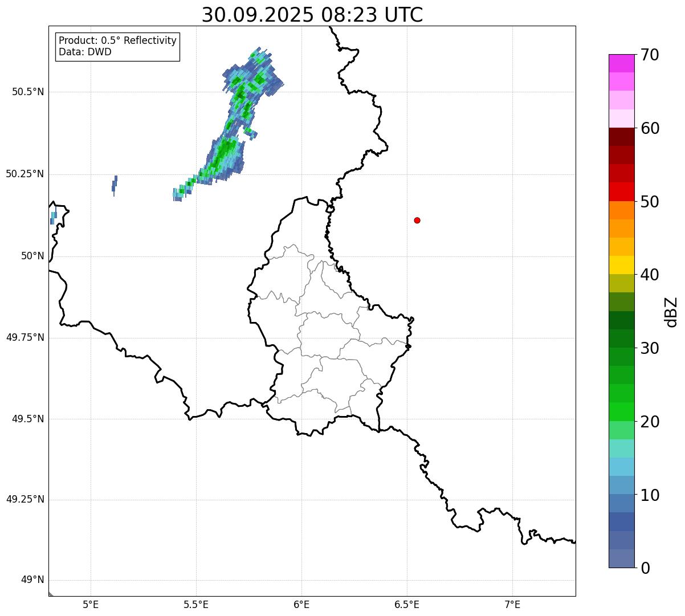The width and height of the screenshot is (685, 616).
Task: Click the latitude label '50.5°N'
Action: [28, 92]
